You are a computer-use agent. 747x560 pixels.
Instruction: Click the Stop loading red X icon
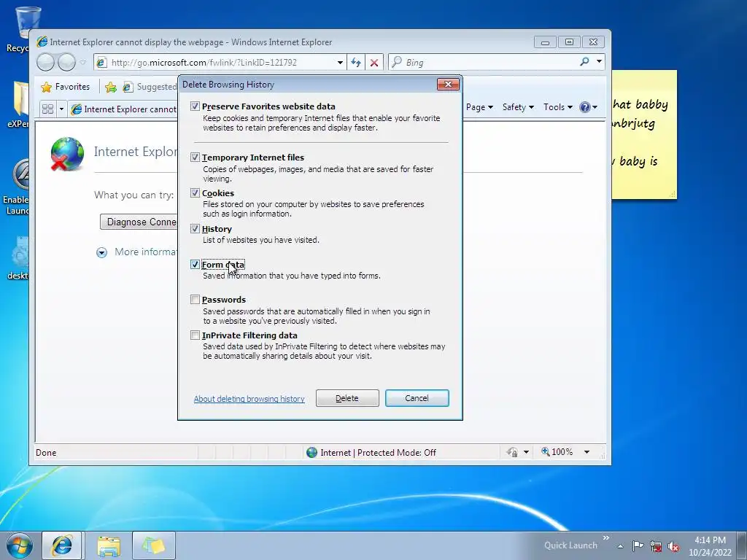[x=374, y=63]
